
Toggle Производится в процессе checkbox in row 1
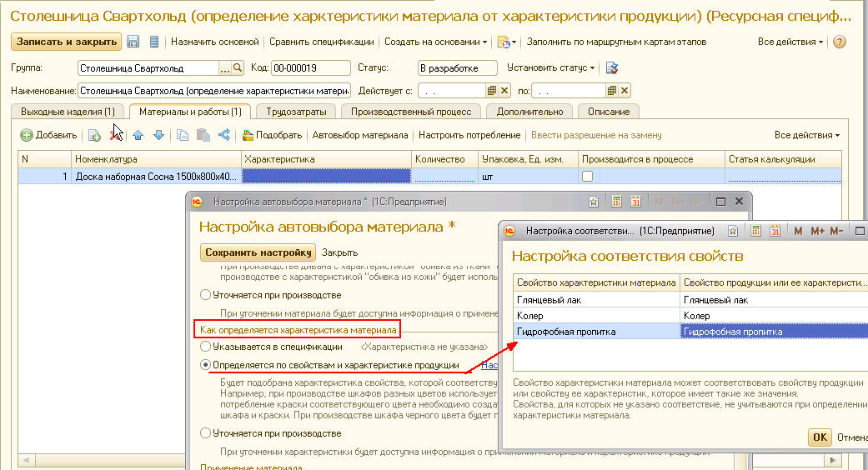click(x=587, y=176)
